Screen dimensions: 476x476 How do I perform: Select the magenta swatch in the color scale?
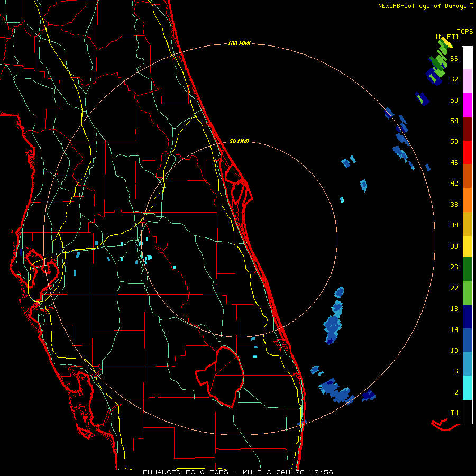[x=467, y=105]
